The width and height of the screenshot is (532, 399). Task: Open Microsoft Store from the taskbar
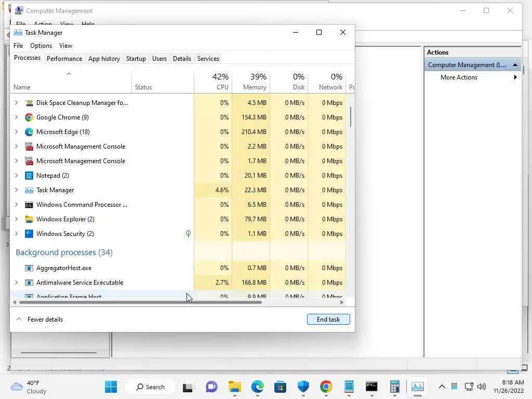tap(280, 387)
